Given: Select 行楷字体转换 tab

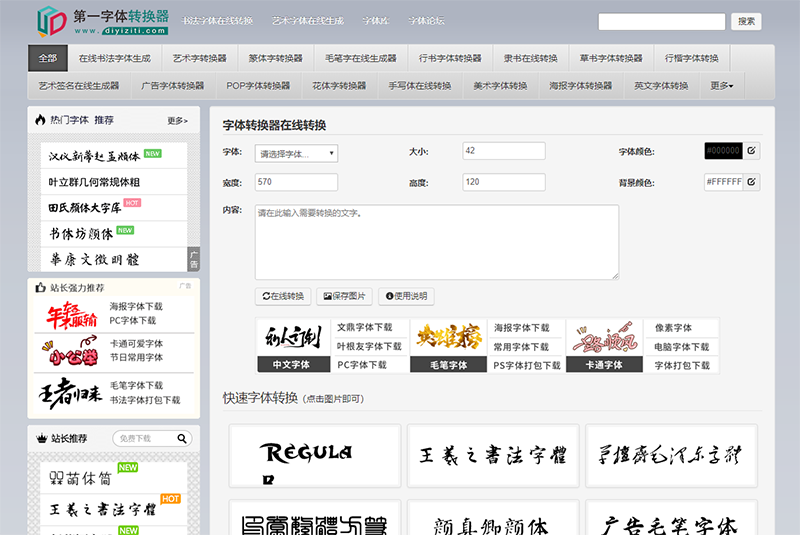Looking at the screenshot, I should 691,58.
